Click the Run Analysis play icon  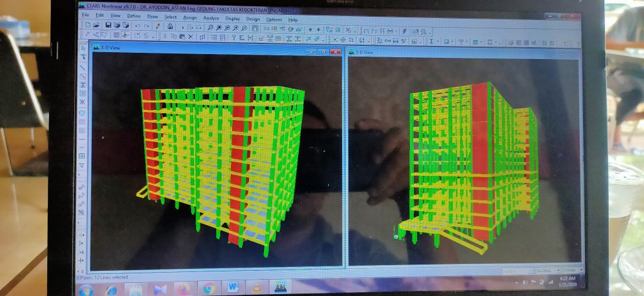click(x=183, y=27)
